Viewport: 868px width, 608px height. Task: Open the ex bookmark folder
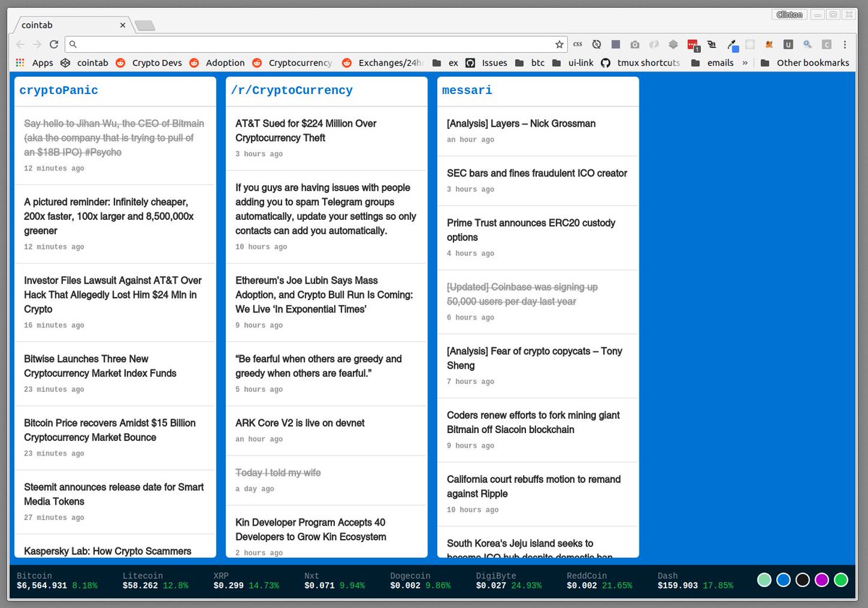pos(446,63)
